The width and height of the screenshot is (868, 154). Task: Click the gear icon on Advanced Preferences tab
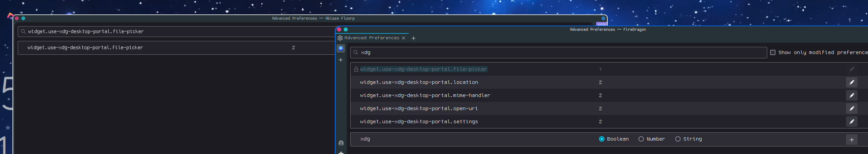coord(340,38)
